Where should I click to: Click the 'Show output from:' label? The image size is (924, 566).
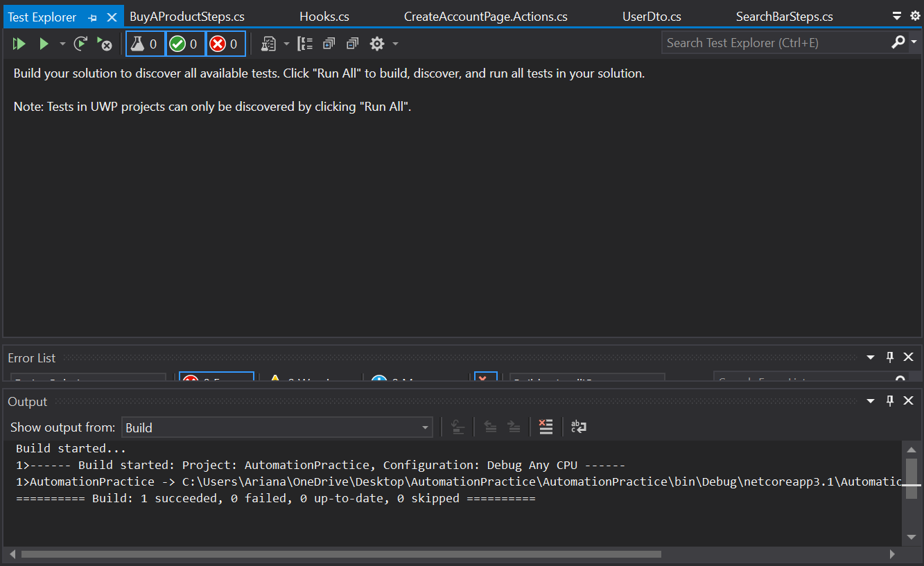pyautogui.click(x=63, y=427)
